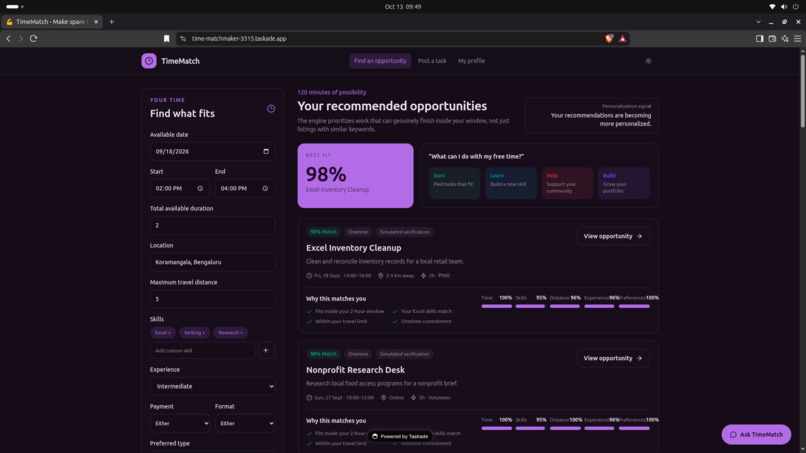The height and width of the screenshot is (453, 806).
Task: Click the system network icon
Action: point(772,7)
